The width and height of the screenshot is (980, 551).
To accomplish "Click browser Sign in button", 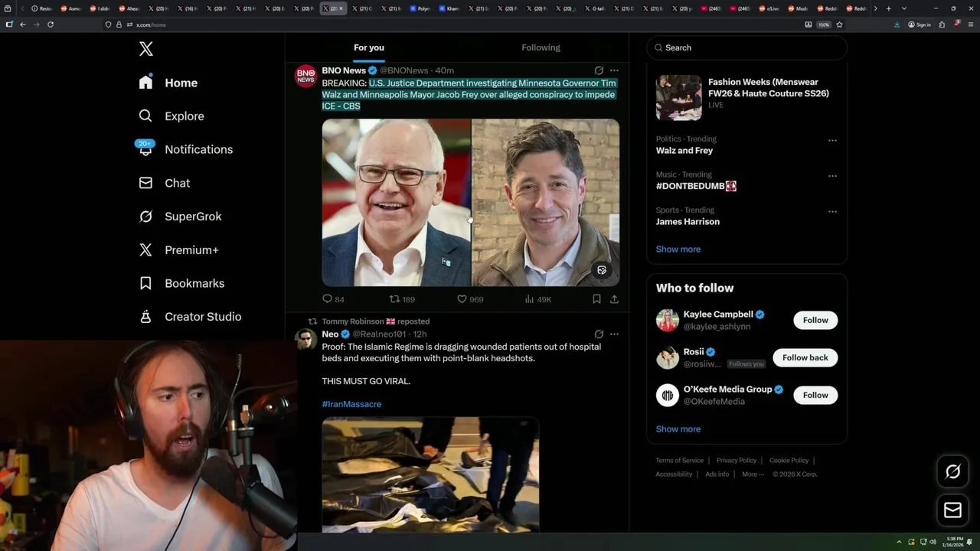I will coord(920,24).
